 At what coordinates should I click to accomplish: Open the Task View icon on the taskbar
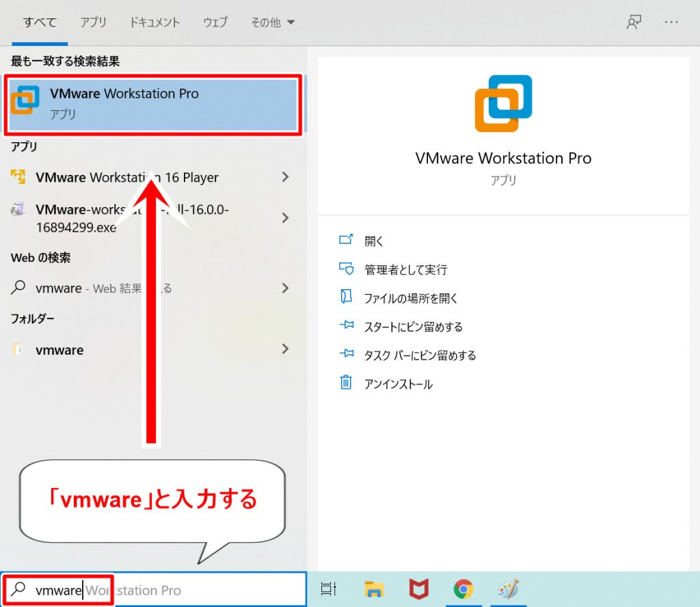(329, 589)
